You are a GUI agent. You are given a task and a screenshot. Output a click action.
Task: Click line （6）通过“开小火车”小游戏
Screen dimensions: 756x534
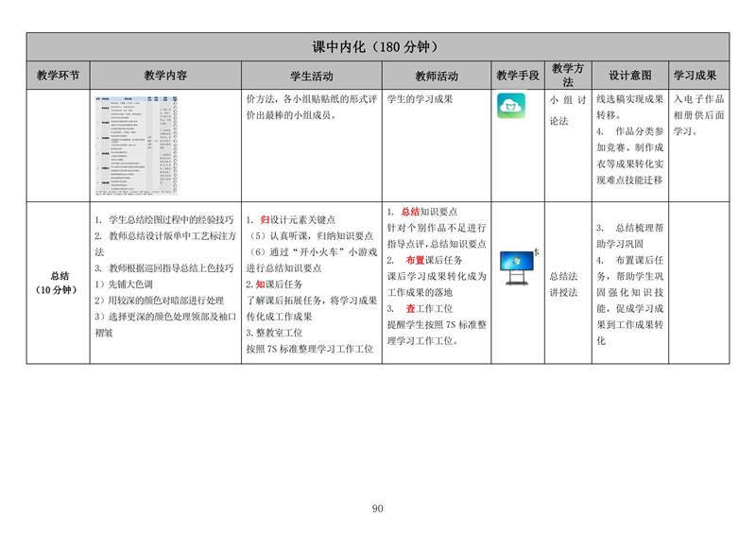click(312, 251)
